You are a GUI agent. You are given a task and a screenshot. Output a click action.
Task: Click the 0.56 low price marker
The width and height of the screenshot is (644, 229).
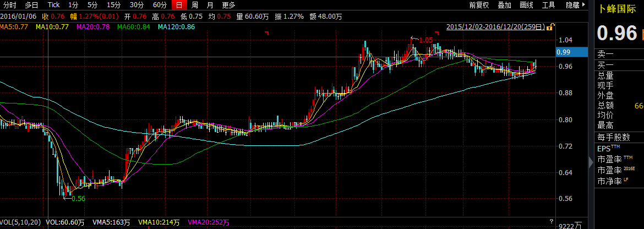point(78,199)
